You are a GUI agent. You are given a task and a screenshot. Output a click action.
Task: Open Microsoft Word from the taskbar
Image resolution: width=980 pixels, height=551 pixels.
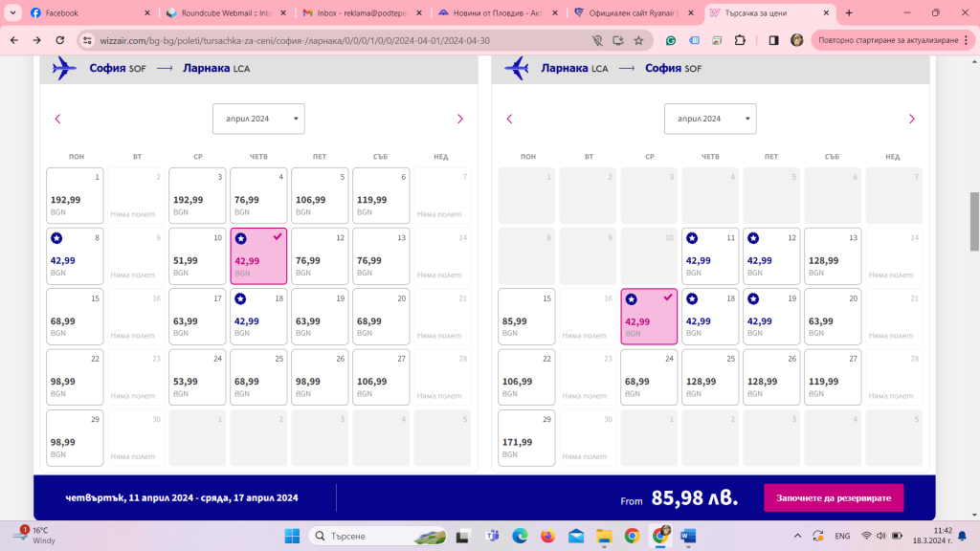click(x=688, y=536)
